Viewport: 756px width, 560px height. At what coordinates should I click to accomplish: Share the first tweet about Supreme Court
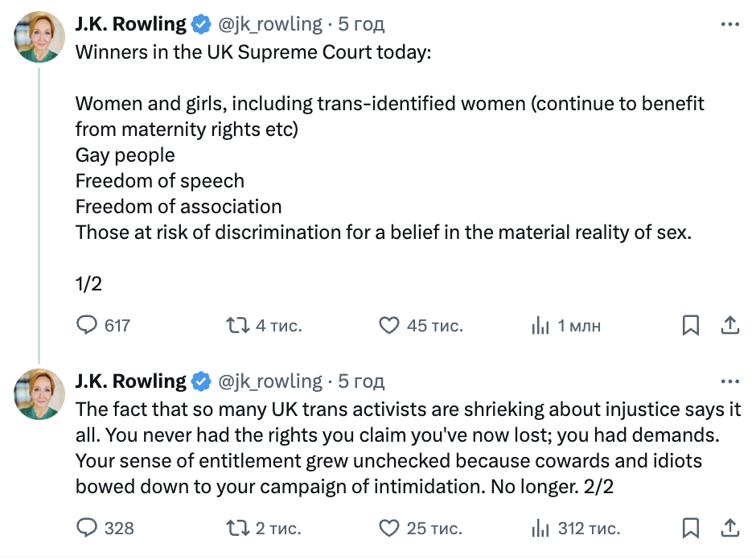click(x=730, y=325)
